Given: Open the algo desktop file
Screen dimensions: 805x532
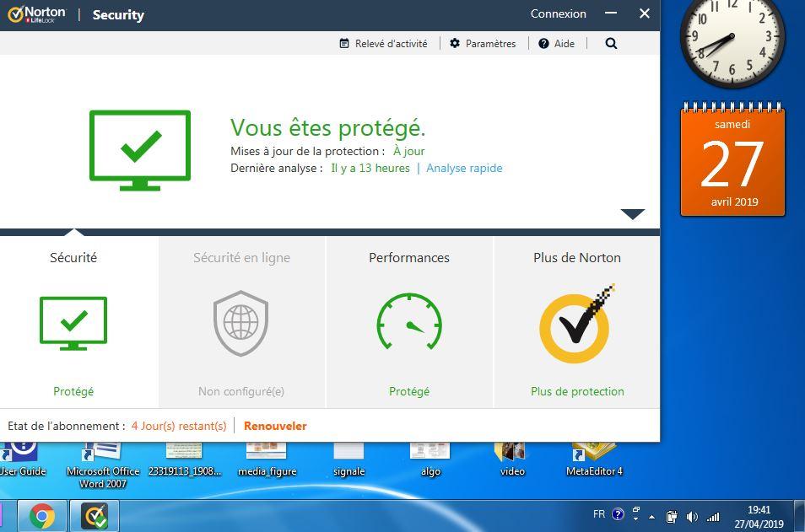Looking at the screenshot, I should [x=430, y=459].
